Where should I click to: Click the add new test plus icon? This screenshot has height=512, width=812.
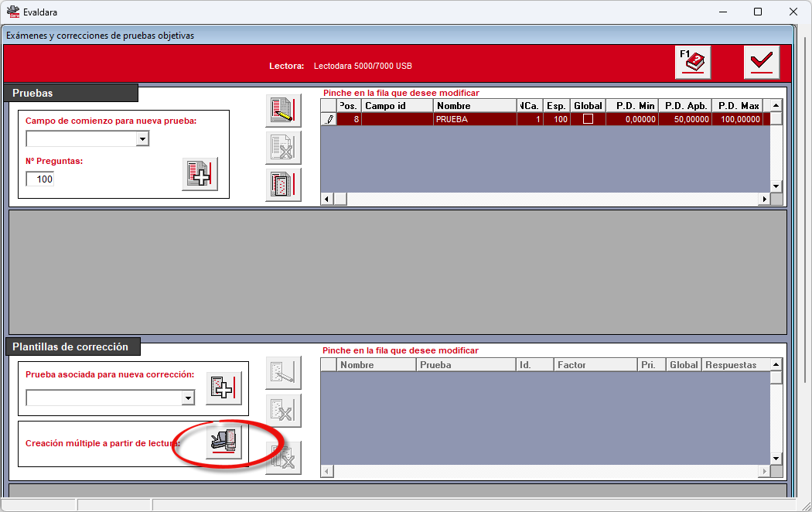200,174
